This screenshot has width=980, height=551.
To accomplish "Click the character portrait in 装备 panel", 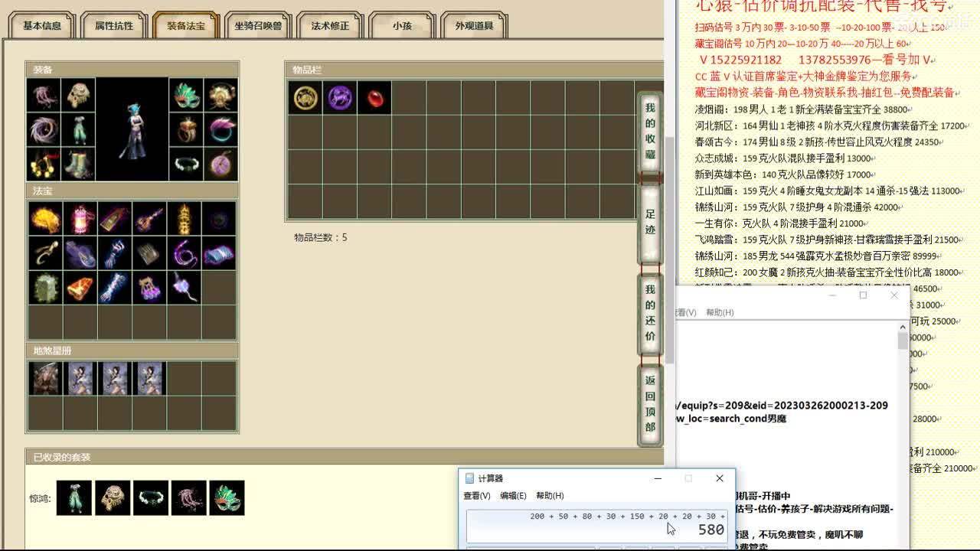I will pos(132,129).
